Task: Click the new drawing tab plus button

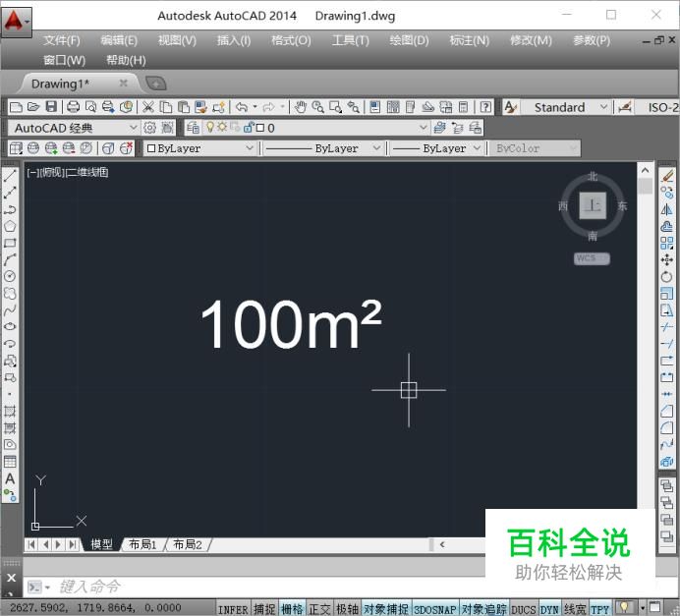Action: pos(156,84)
